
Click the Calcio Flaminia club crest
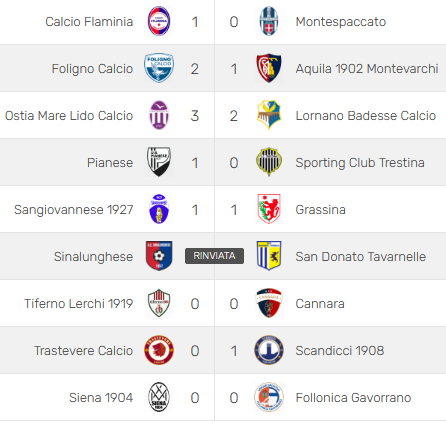[159, 21]
